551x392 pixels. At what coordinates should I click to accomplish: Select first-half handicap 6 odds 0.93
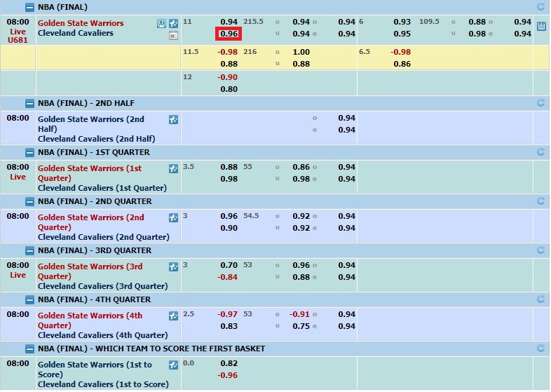pyautogui.click(x=402, y=22)
